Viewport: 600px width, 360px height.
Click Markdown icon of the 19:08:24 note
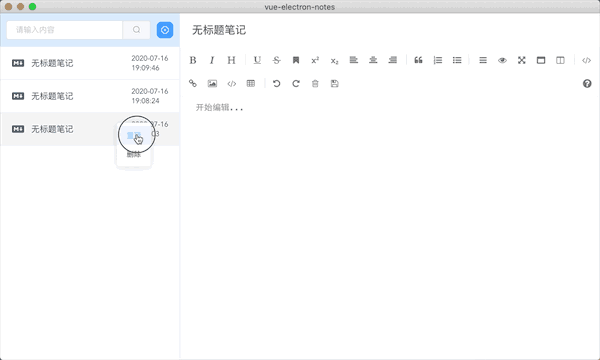pos(18,96)
